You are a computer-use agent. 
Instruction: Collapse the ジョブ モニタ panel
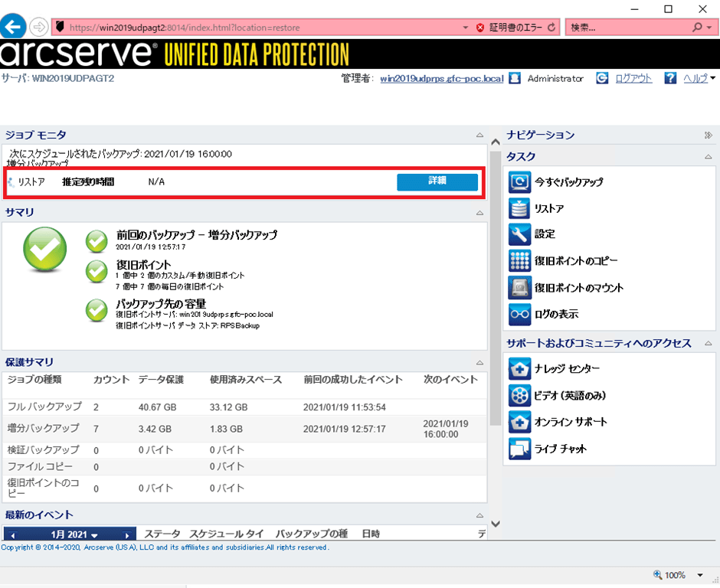(x=479, y=135)
